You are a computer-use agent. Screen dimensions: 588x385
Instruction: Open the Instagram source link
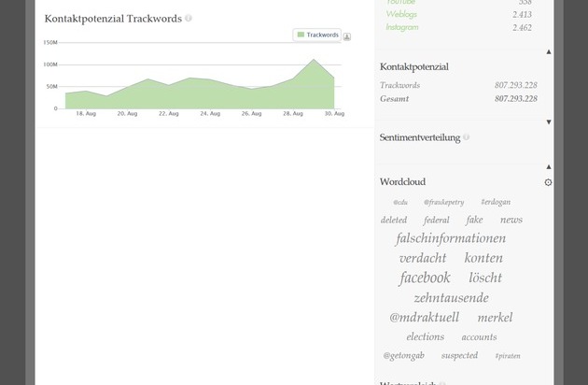[x=402, y=28]
